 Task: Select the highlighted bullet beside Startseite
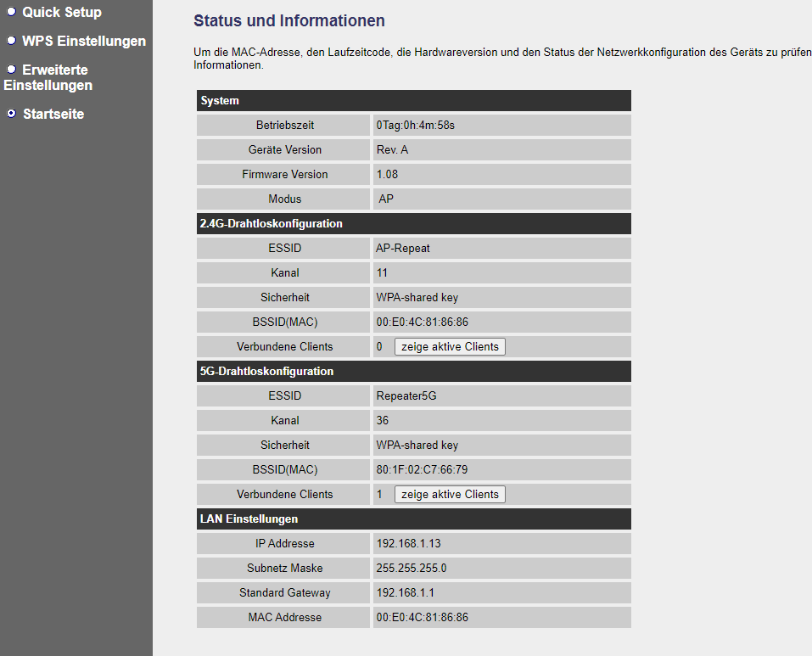click(x=12, y=114)
